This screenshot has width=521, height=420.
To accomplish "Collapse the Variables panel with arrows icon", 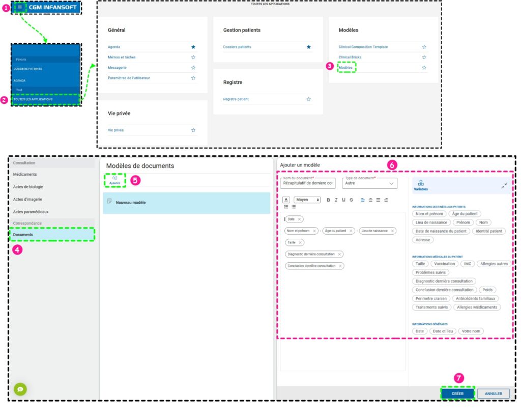I will [x=504, y=185].
